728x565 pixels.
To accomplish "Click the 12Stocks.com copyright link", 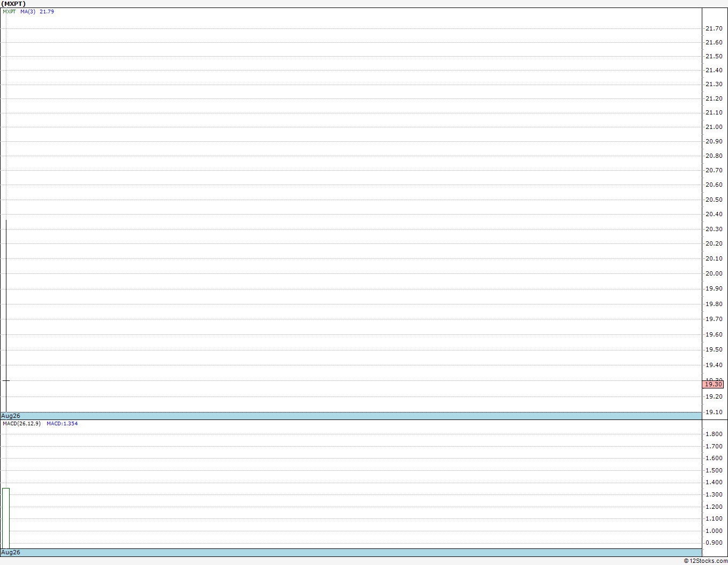I will tap(706, 561).
